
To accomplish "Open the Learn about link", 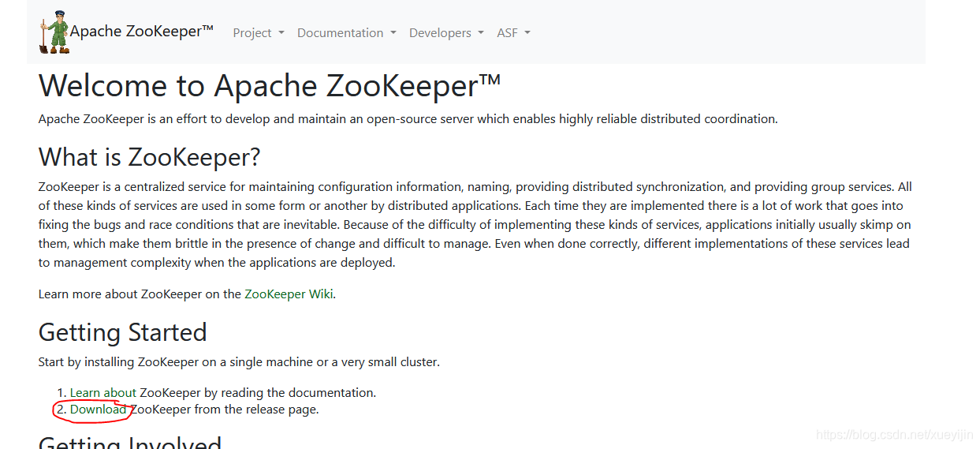I will (103, 392).
